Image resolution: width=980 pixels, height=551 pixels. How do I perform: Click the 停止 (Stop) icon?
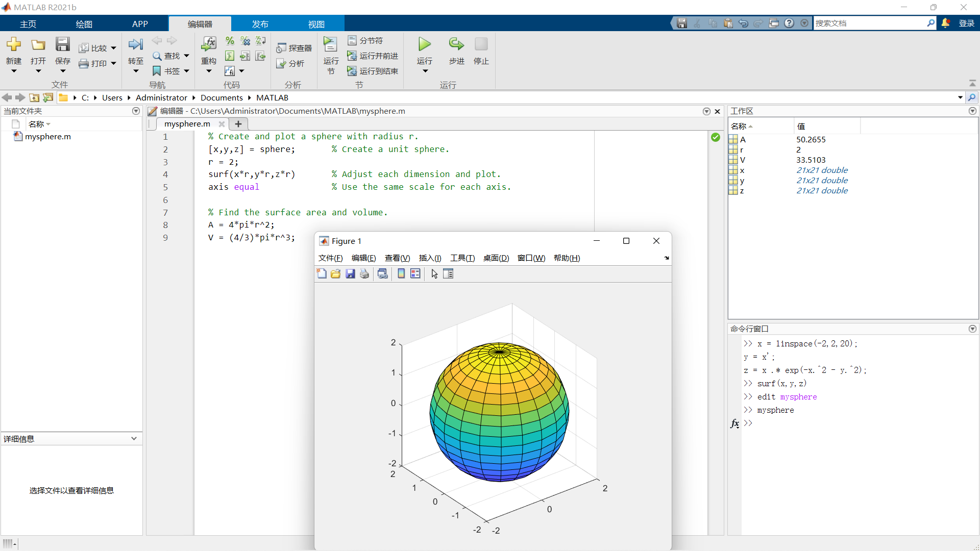pyautogui.click(x=481, y=44)
